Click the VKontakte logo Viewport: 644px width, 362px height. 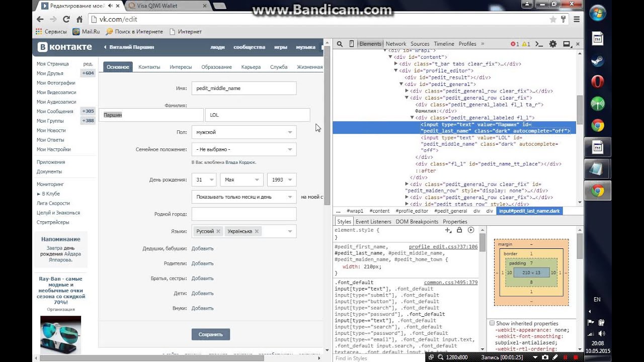pos(65,47)
